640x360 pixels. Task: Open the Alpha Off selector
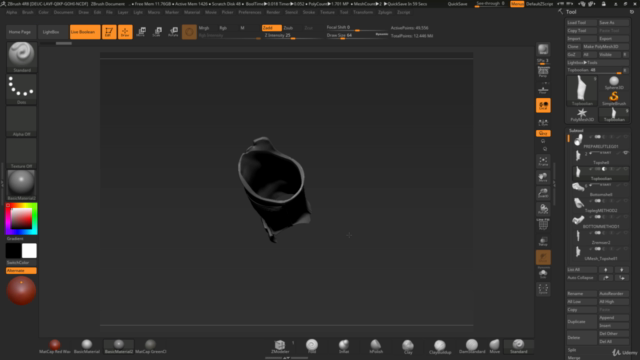[21, 121]
